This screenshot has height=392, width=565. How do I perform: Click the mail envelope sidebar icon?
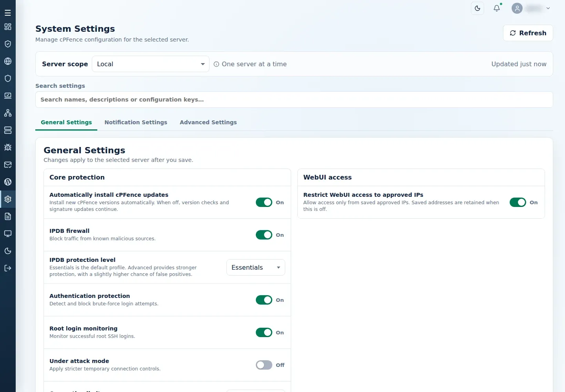[8, 165]
